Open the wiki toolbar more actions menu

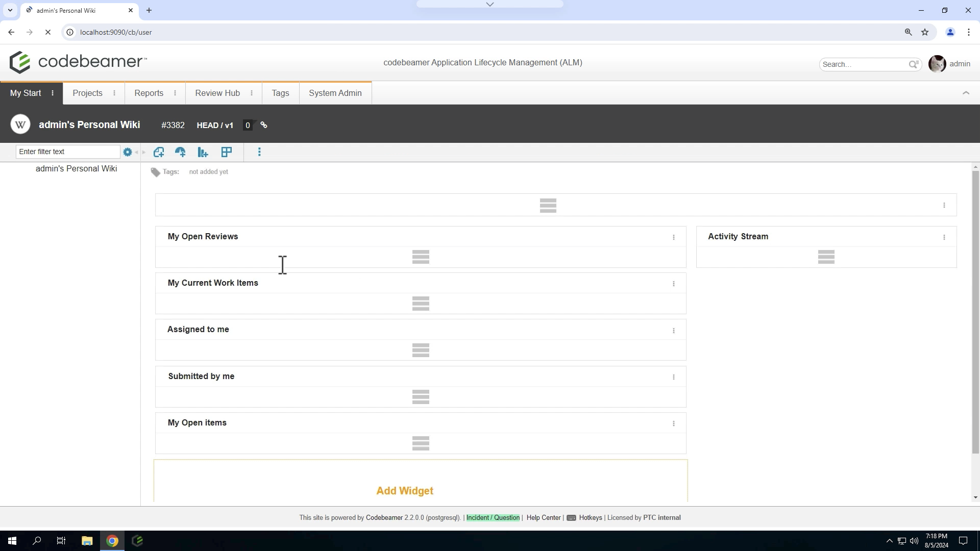tap(259, 152)
